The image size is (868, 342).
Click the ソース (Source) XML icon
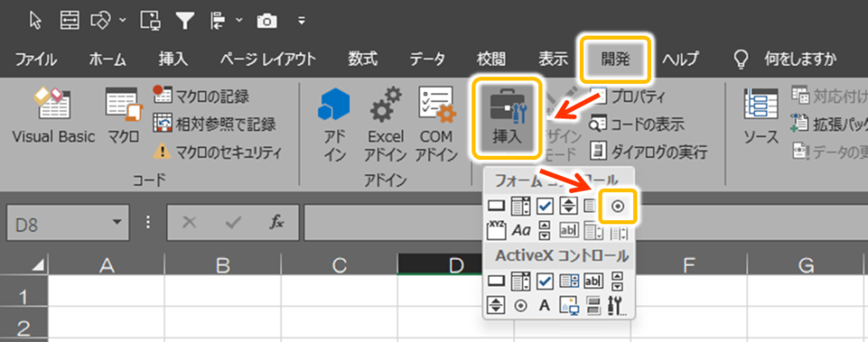pyautogui.click(x=760, y=117)
